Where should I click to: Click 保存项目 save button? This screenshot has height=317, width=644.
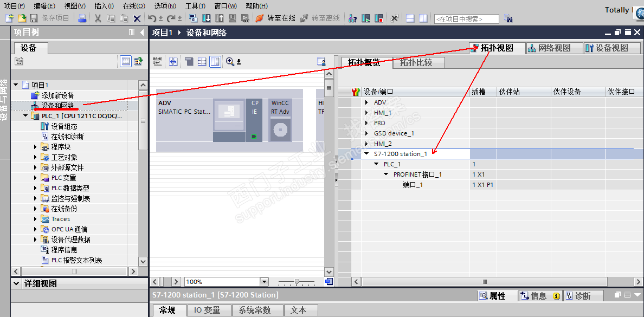pos(50,18)
